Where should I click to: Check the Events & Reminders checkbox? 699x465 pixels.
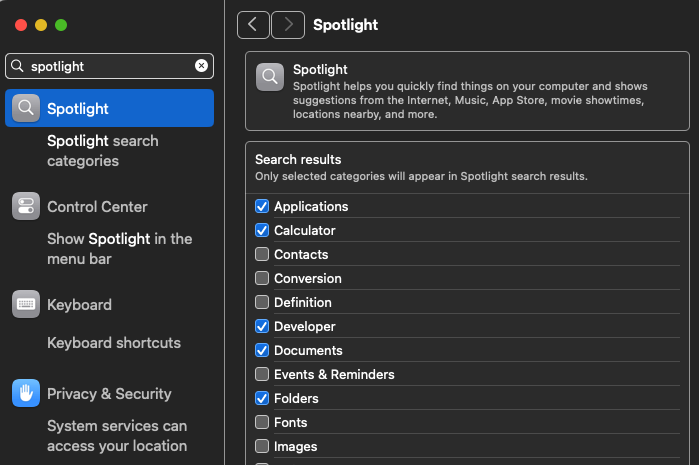(262, 375)
